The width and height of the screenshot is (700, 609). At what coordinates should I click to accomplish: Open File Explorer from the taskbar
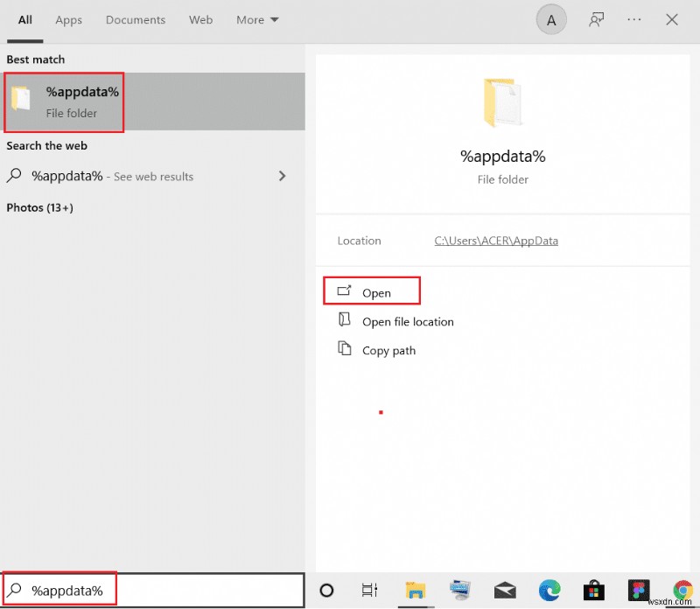tap(415, 591)
